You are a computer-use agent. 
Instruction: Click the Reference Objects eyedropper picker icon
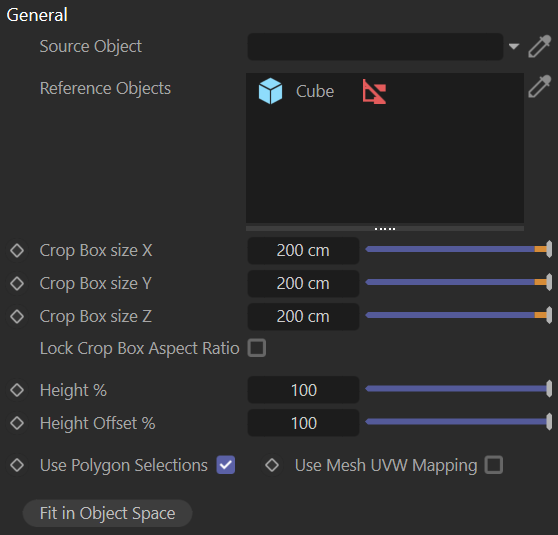point(539,86)
